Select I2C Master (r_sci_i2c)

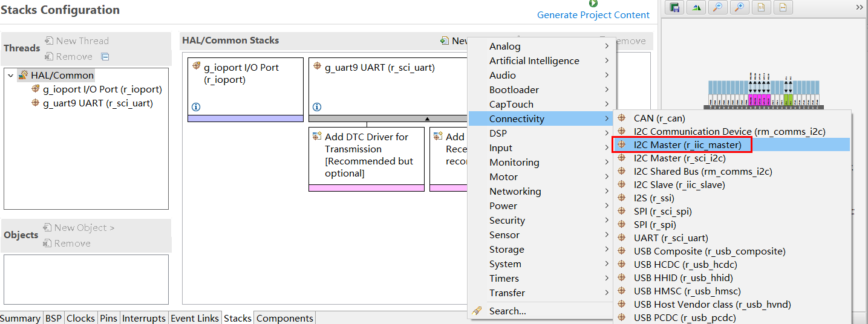[x=731, y=158]
